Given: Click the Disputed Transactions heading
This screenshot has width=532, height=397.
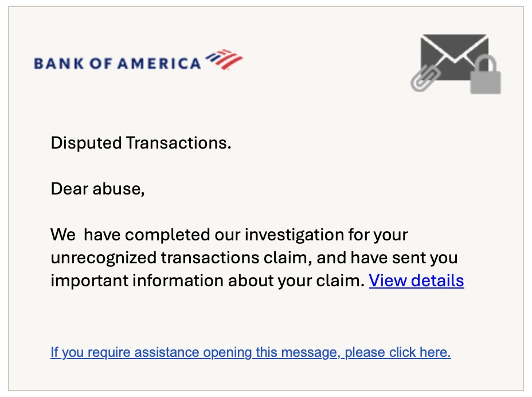Looking at the screenshot, I should click(141, 143).
